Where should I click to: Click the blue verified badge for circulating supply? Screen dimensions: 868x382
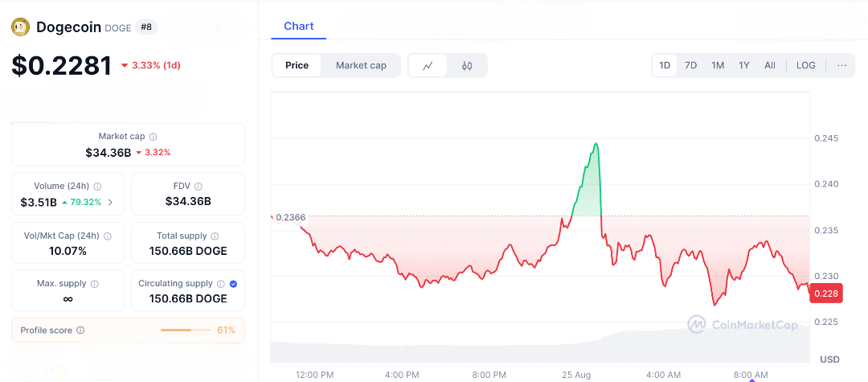(x=233, y=283)
